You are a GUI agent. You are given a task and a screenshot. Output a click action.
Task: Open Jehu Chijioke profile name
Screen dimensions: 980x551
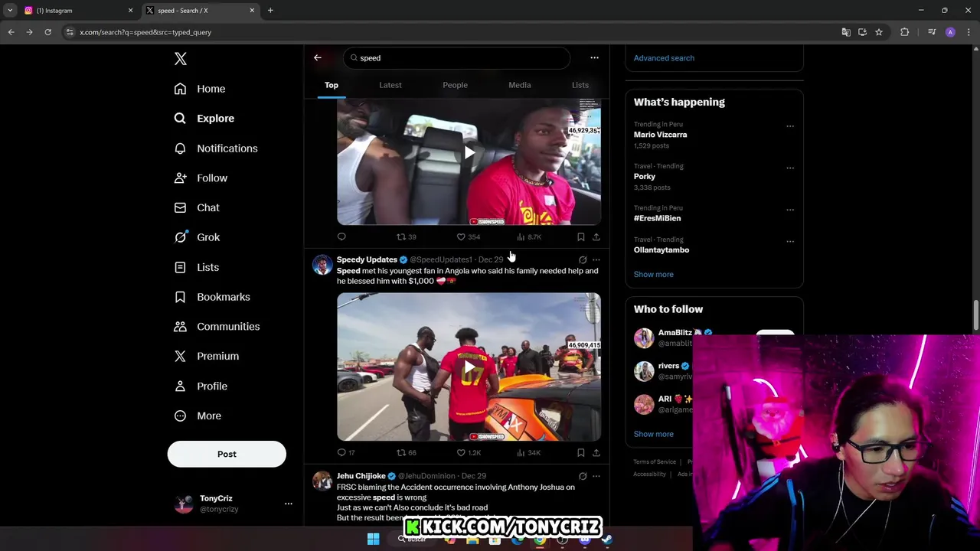pyautogui.click(x=361, y=476)
